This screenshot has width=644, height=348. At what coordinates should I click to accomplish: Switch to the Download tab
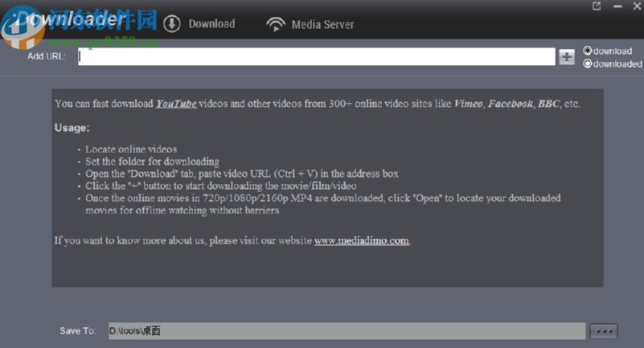click(211, 24)
